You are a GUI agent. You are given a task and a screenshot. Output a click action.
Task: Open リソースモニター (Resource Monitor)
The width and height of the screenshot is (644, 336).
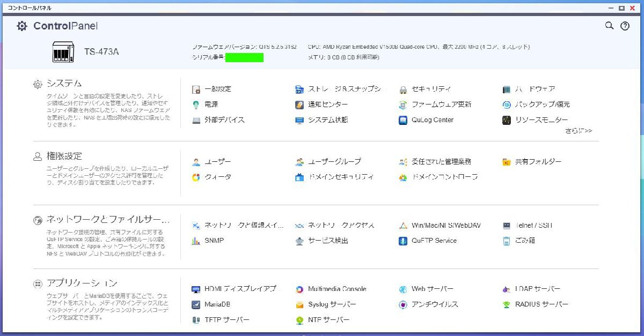[535, 120]
